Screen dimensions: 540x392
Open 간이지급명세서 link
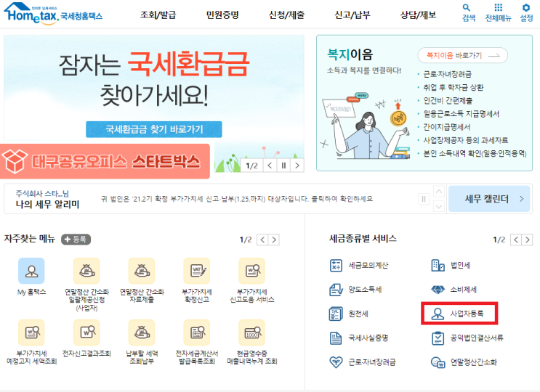(x=447, y=127)
